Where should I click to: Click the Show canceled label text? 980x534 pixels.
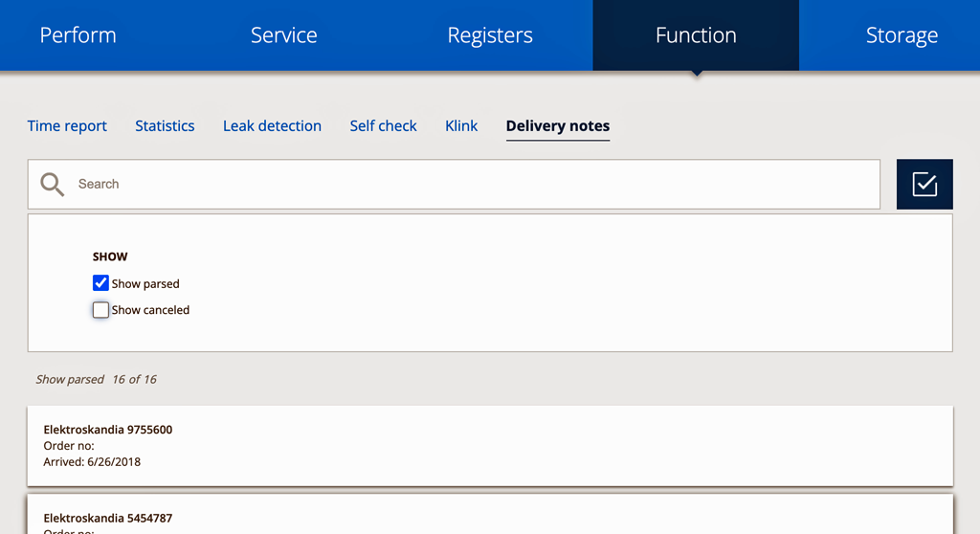tap(150, 310)
